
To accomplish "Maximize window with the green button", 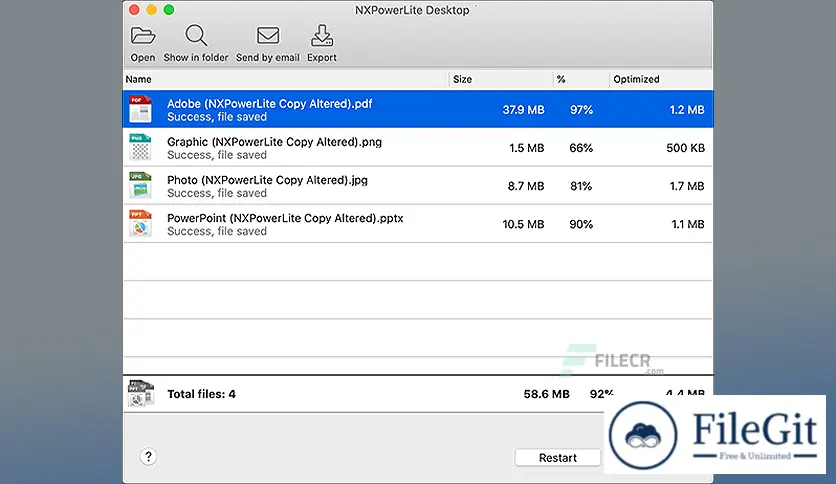I will tap(169, 10).
